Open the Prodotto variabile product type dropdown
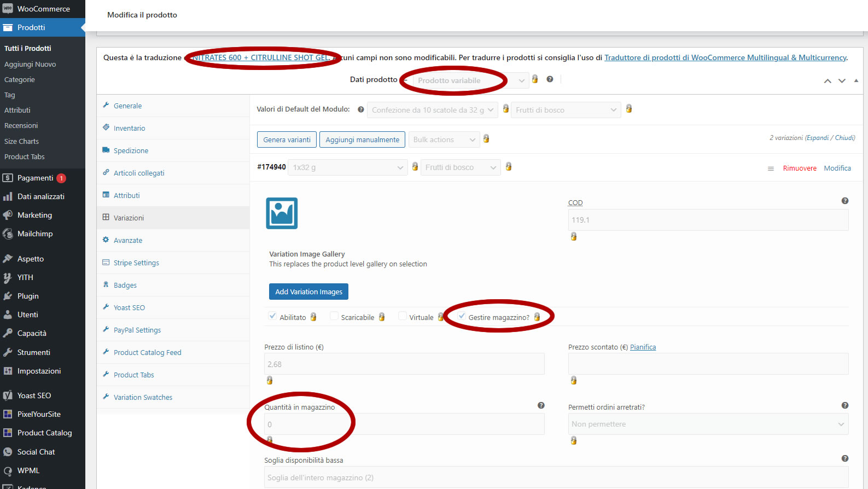Viewport: 868px width, 489px height. tap(471, 80)
